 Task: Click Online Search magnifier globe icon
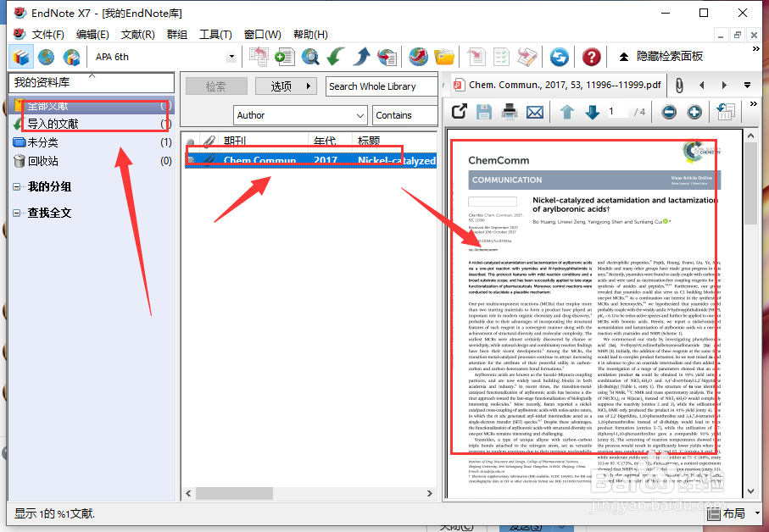(x=310, y=57)
